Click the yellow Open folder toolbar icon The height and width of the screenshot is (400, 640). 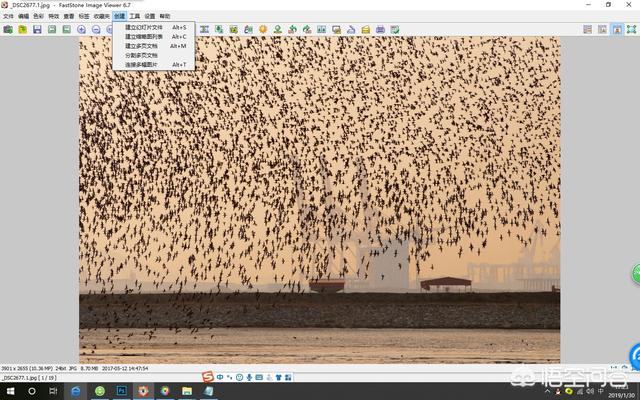point(22,30)
